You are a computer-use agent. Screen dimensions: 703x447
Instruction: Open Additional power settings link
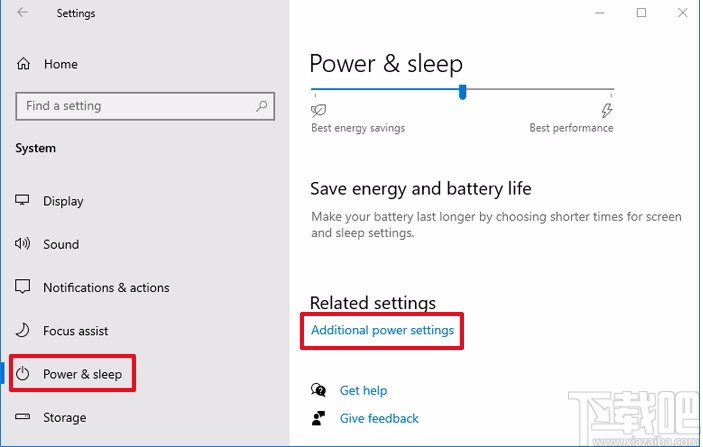point(382,330)
